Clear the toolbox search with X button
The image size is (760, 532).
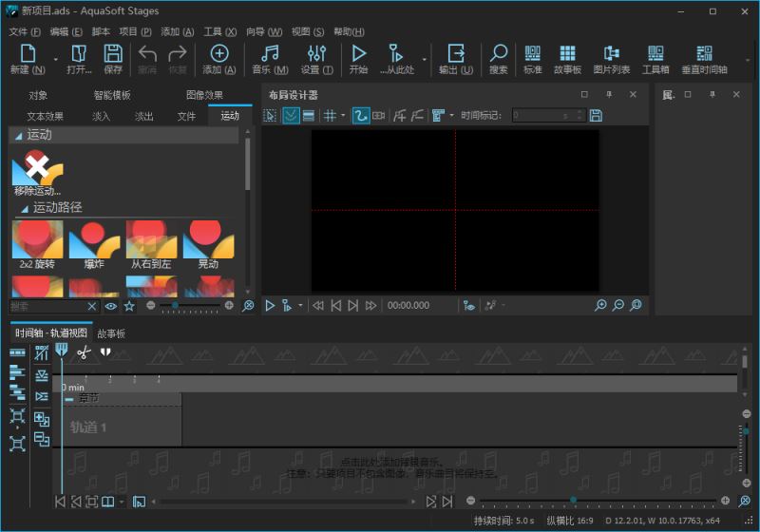tap(92, 306)
